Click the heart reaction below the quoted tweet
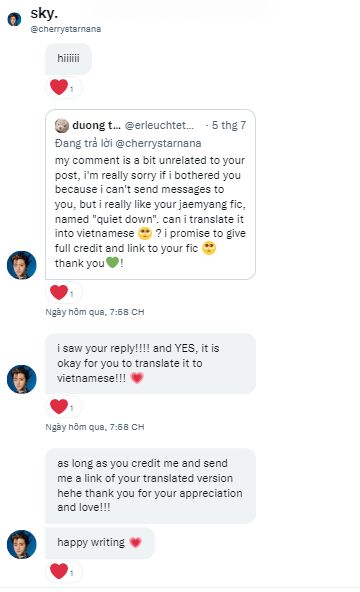Viewport: 360px width, 592px height. (x=63, y=293)
